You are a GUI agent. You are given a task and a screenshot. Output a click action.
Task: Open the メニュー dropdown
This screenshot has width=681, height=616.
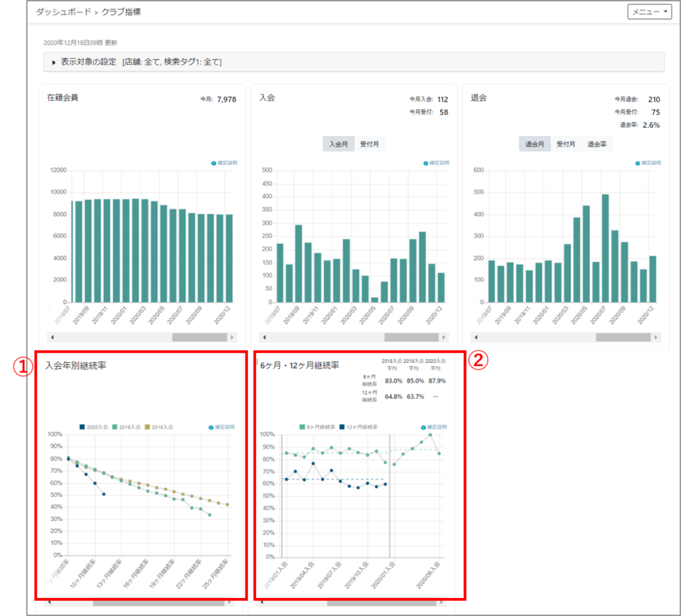point(649,12)
